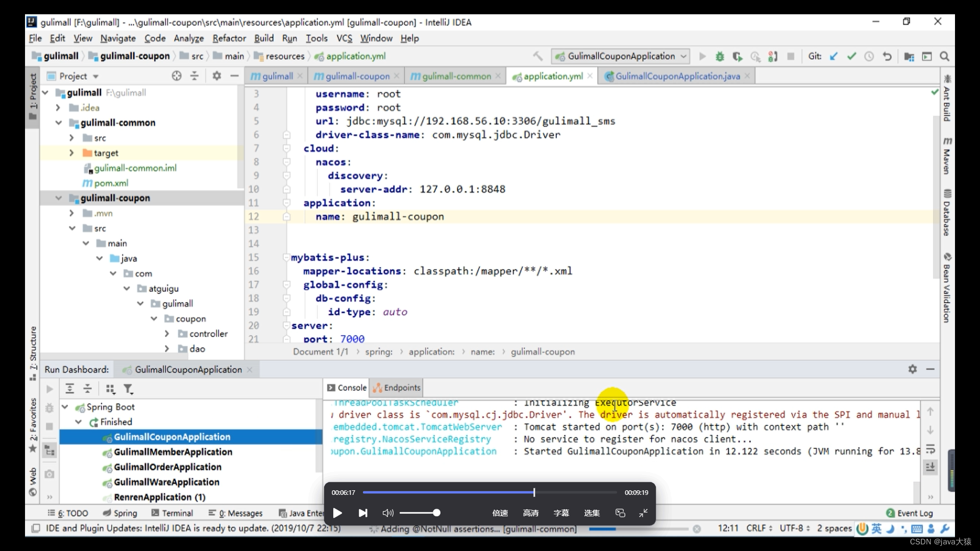Click the Build project hammer icon
The image size is (980, 551).
[538, 56]
